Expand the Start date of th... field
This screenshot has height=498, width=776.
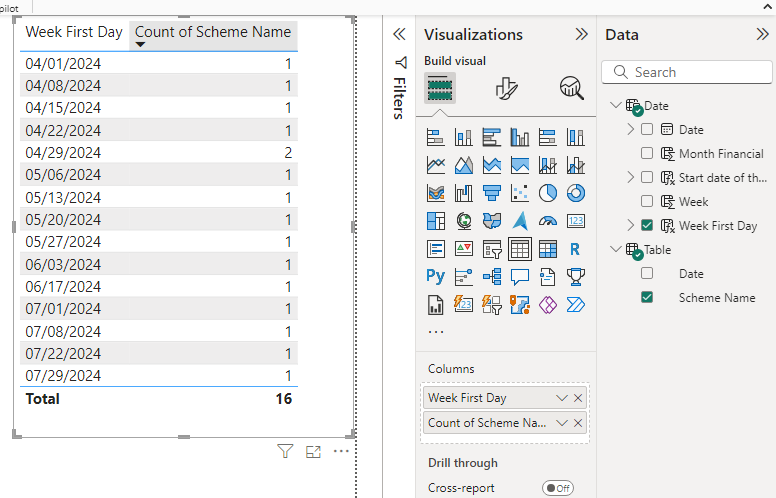pyautogui.click(x=630, y=177)
